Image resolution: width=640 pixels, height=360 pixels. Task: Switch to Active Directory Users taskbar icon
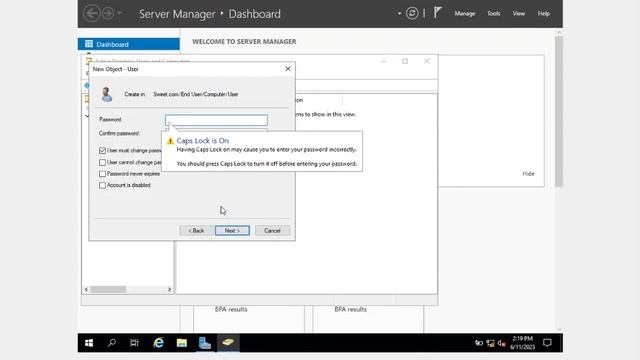point(228,343)
